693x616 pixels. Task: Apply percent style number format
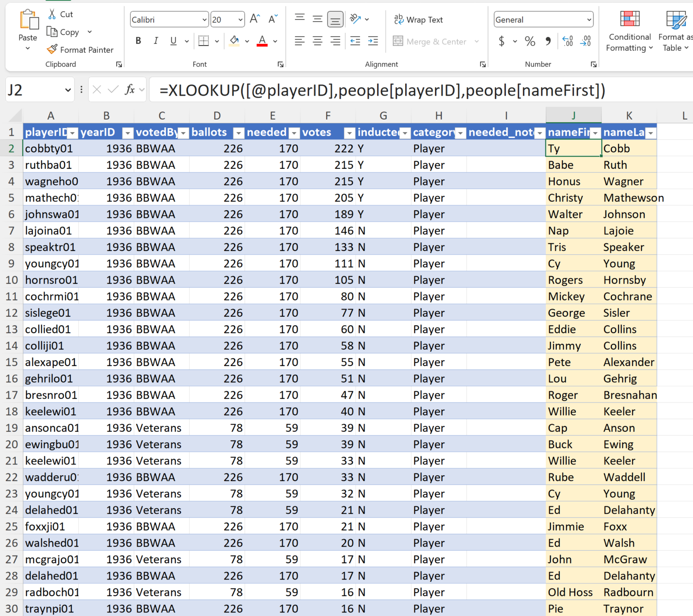530,42
